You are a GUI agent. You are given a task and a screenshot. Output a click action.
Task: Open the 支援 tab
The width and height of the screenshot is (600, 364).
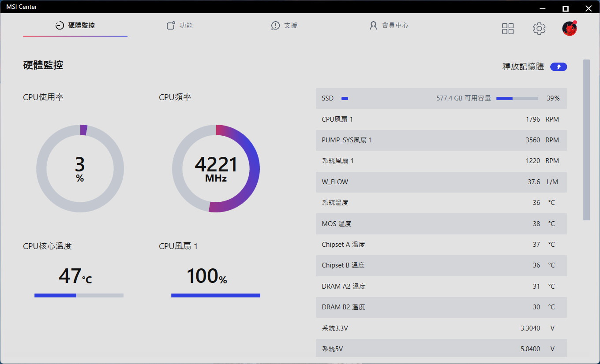point(284,26)
